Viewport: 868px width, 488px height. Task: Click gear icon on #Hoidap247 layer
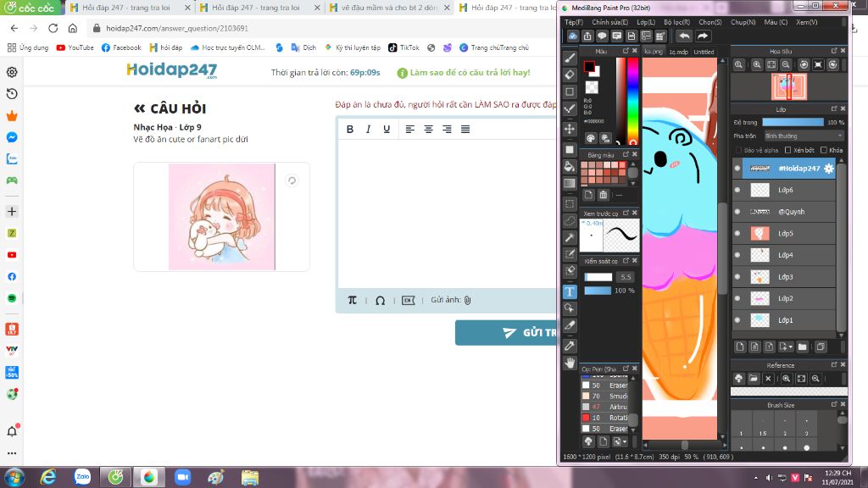point(829,169)
